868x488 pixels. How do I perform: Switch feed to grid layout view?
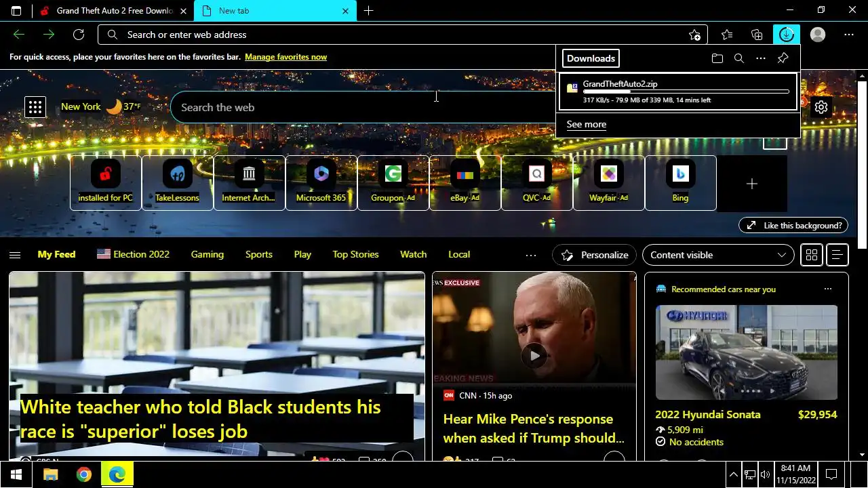(811, 255)
